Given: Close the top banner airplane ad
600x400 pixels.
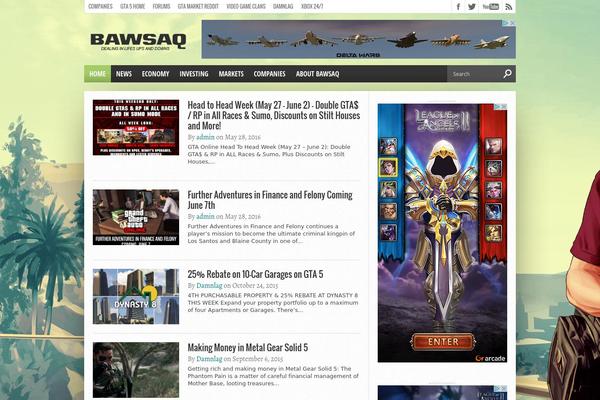Looking at the screenshot, I should 512,23.
